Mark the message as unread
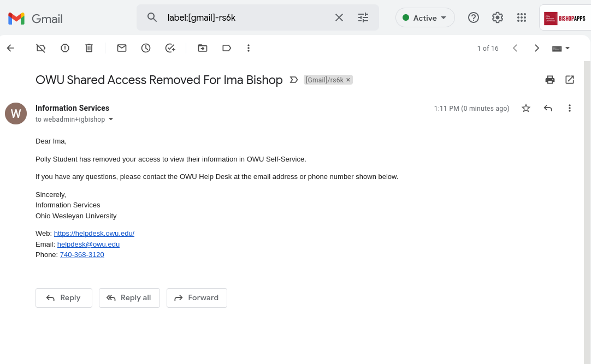This screenshot has height=364, width=591. [x=122, y=48]
